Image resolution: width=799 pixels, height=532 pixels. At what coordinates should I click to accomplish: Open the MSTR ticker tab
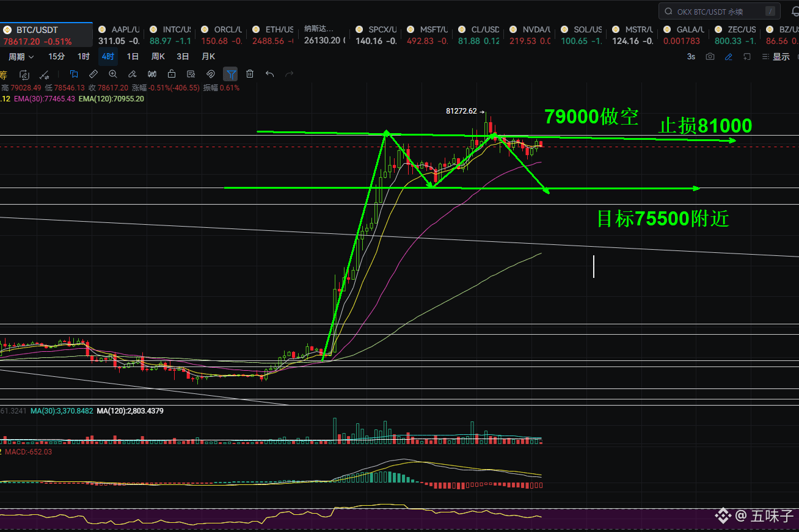click(632, 35)
